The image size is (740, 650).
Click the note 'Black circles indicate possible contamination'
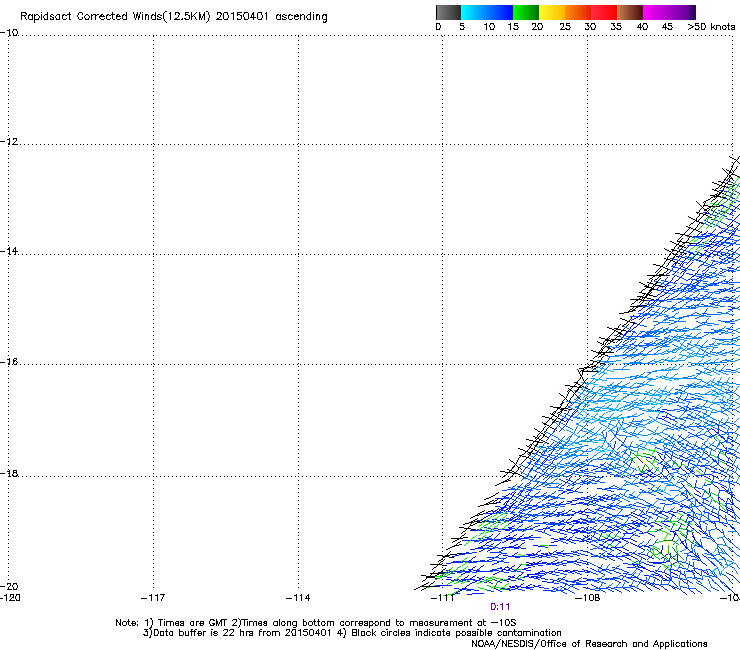point(456,633)
